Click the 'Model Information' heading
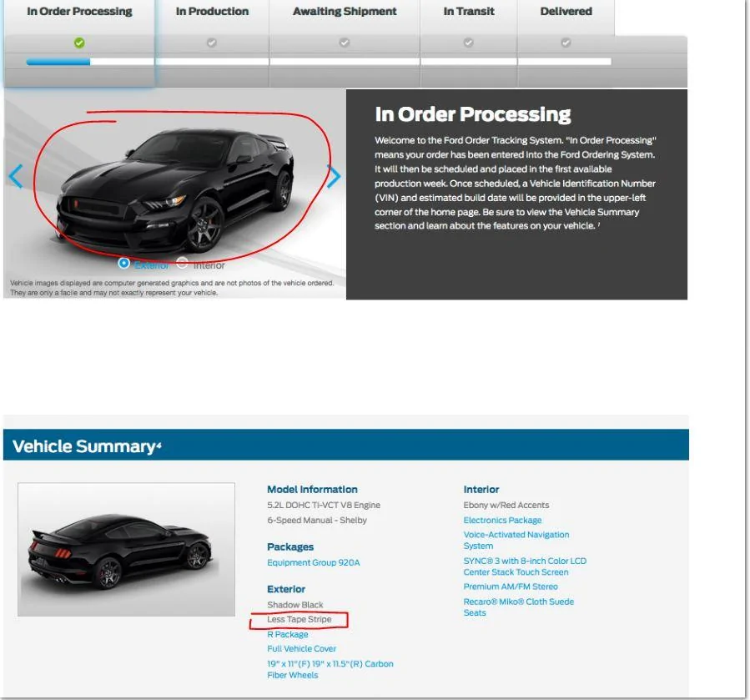 coord(312,490)
